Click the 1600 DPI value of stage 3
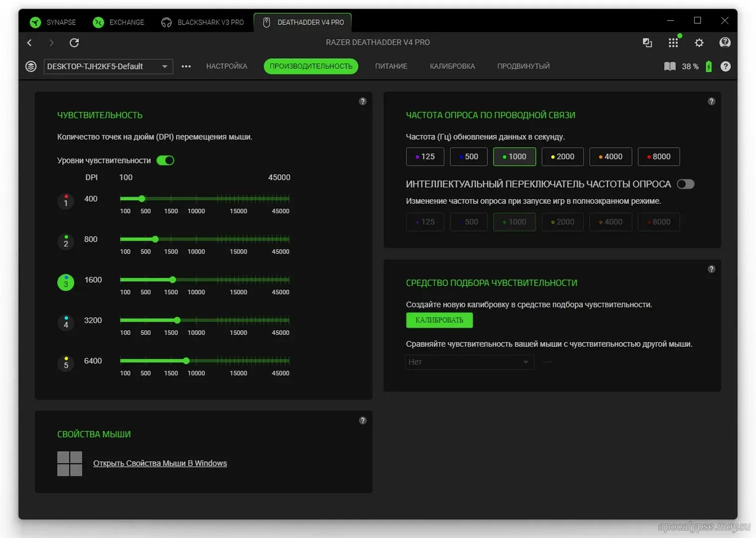 click(93, 280)
